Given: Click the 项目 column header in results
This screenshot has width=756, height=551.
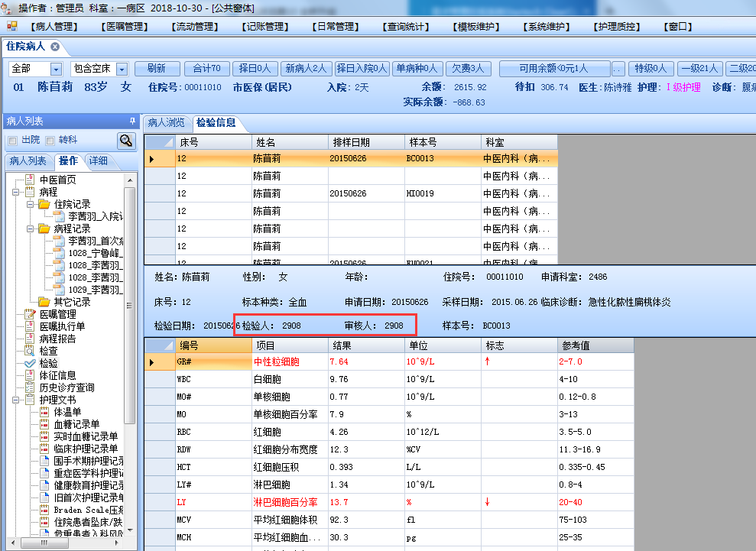Looking at the screenshot, I should coord(290,345).
